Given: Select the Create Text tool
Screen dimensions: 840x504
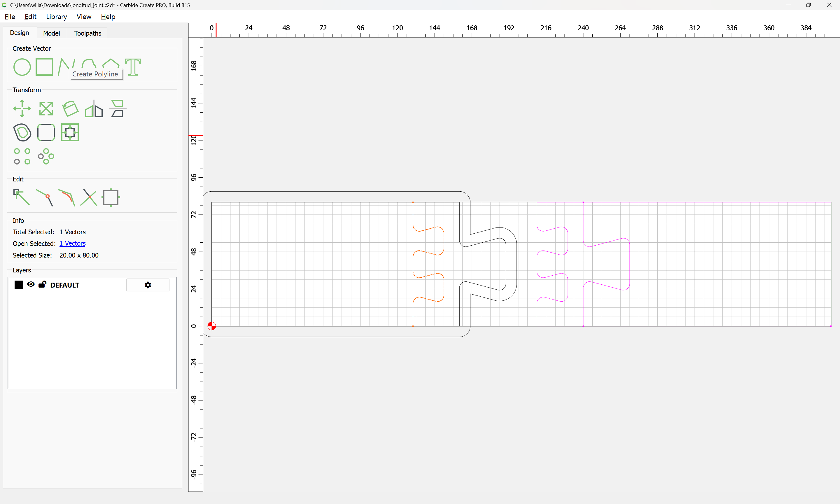Looking at the screenshot, I should pyautogui.click(x=133, y=67).
